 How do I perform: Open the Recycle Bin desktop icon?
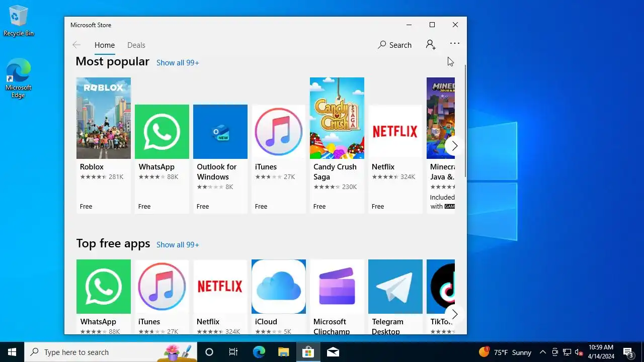point(19,21)
